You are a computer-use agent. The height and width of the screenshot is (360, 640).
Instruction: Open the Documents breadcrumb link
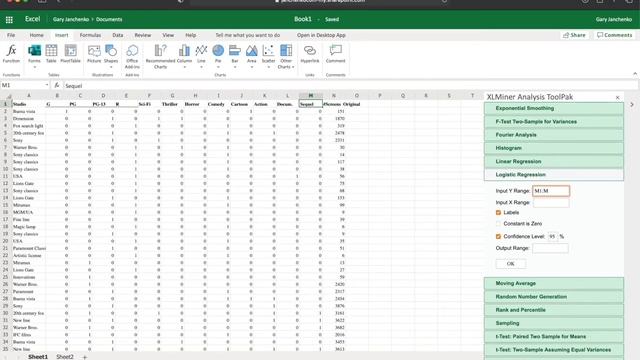click(x=109, y=20)
